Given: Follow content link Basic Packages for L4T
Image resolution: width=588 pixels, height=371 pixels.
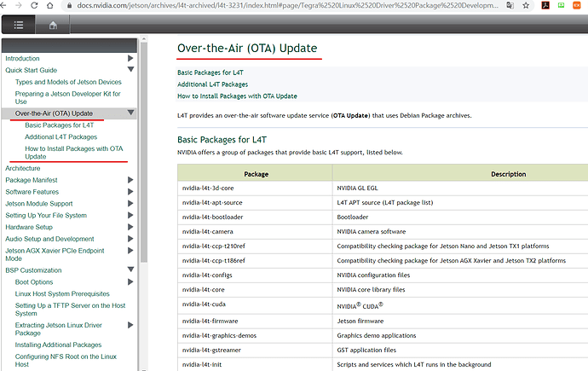Looking at the screenshot, I should click(x=210, y=72).
